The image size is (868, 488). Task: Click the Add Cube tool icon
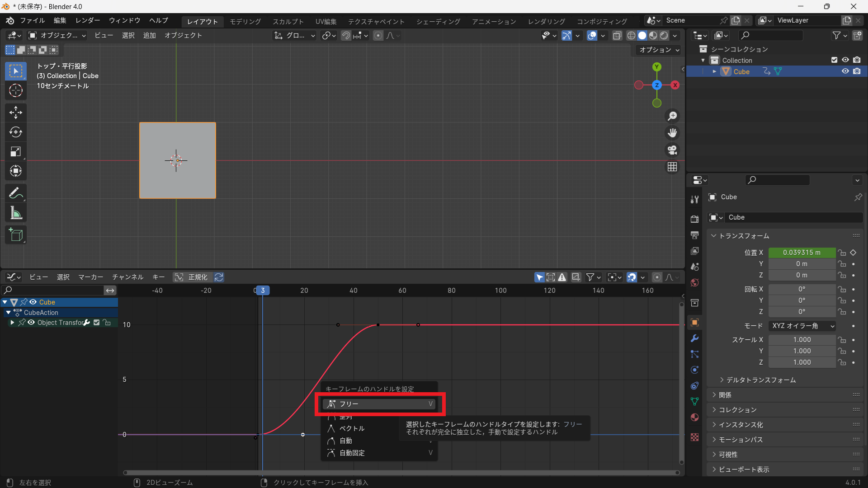(x=16, y=235)
